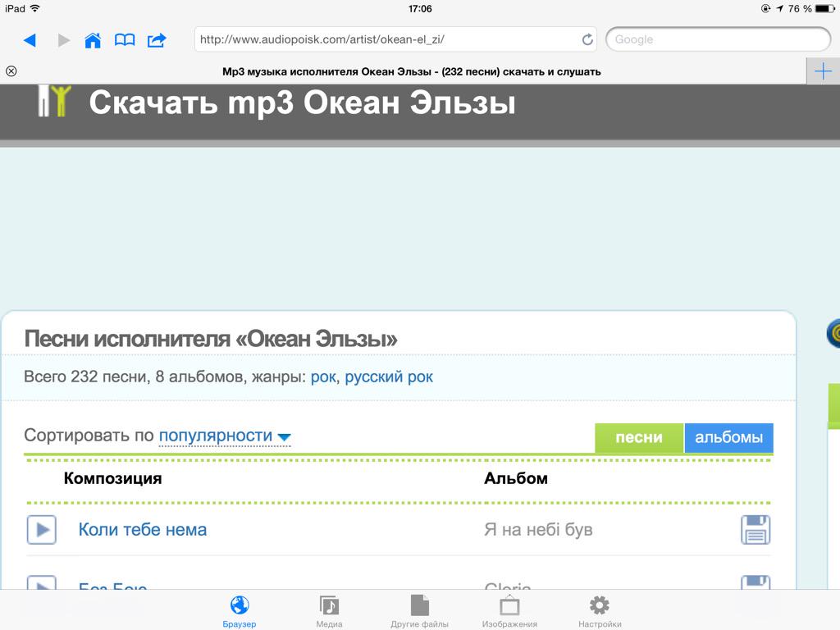This screenshot has width=840, height=630.
Task: Go to the browser home page icon
Action: [93, 40]
